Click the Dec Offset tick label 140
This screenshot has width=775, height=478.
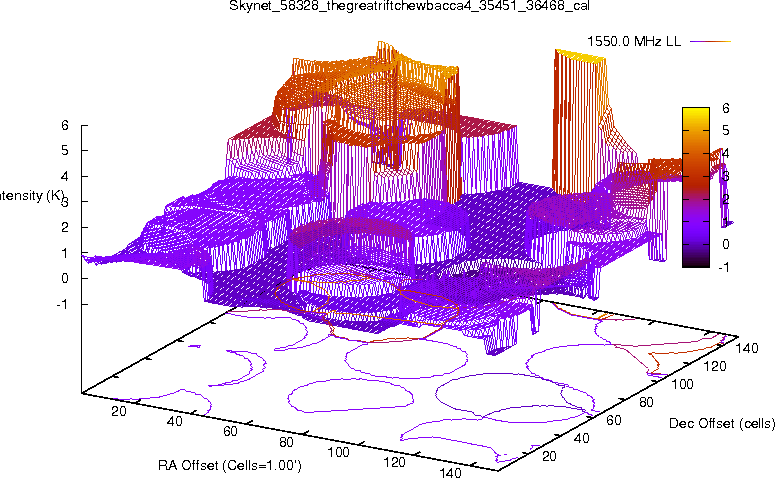tap(747, 348)
